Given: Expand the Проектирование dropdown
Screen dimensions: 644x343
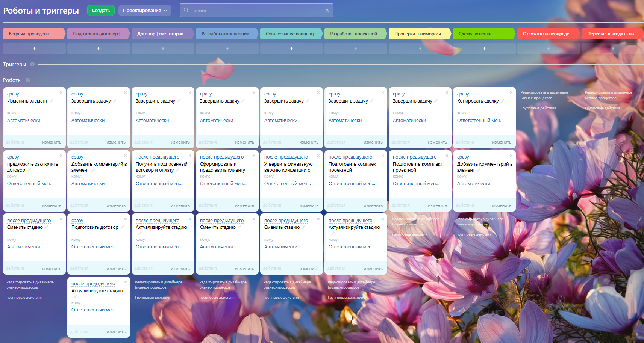Looking at the screenshot, I should (145, 11).
